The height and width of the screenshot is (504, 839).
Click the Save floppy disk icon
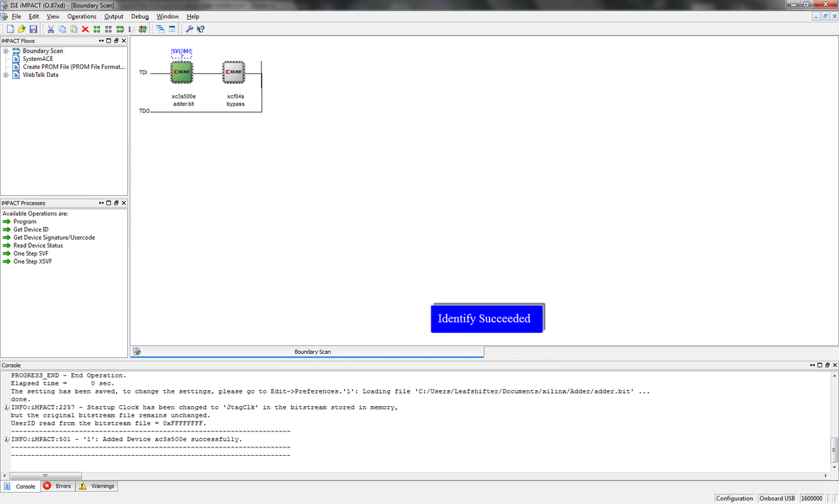point(33,29)
